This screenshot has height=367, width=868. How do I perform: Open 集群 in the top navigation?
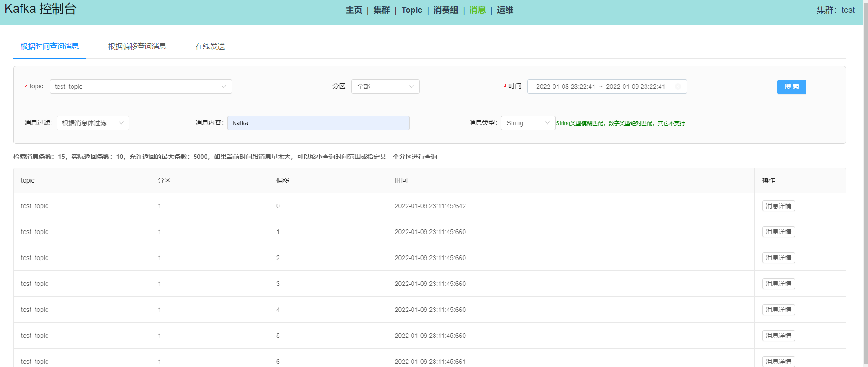(x=382, y=10)
